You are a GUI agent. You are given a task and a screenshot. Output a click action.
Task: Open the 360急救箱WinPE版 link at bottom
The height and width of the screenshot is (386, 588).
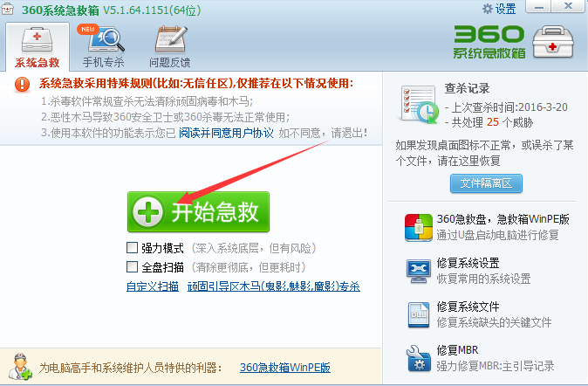[x=285, y=368]
